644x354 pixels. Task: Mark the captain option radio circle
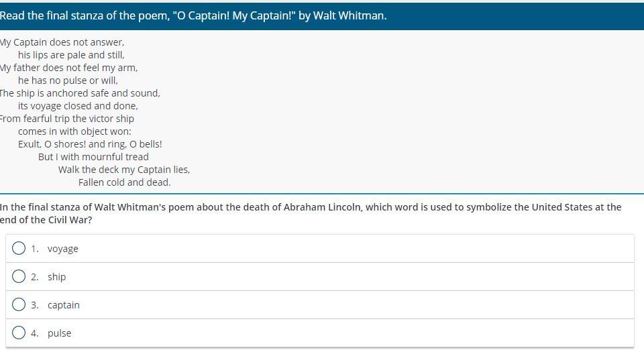[19, 305]
